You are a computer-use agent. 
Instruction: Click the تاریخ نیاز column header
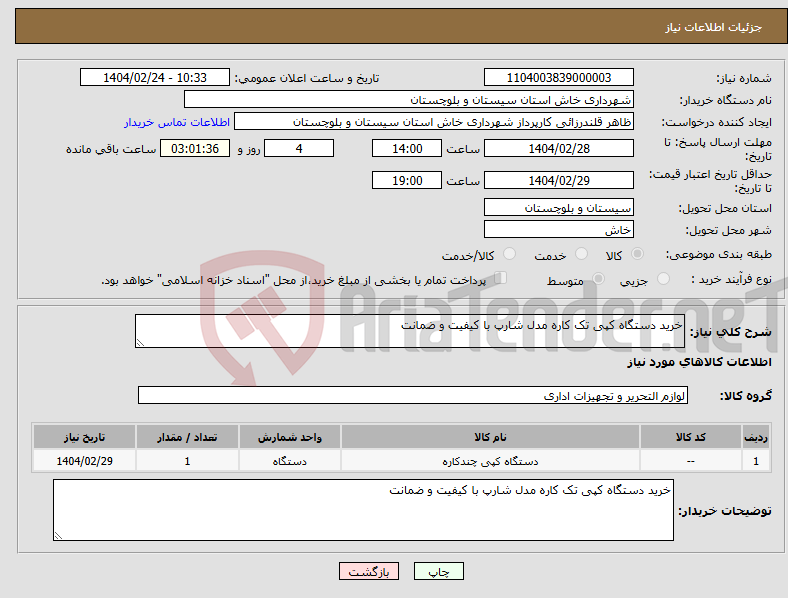84,437
